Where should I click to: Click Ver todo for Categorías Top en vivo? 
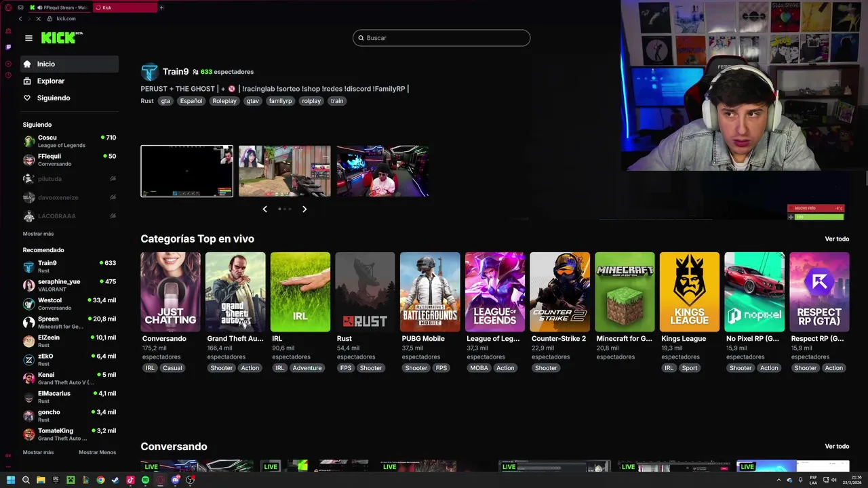[x=837, y=239]
